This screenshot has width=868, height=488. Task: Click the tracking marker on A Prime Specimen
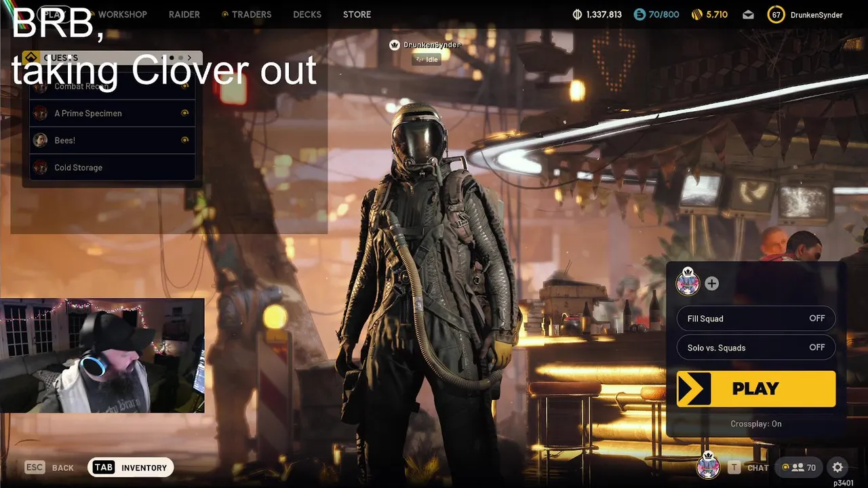(184, 113)
